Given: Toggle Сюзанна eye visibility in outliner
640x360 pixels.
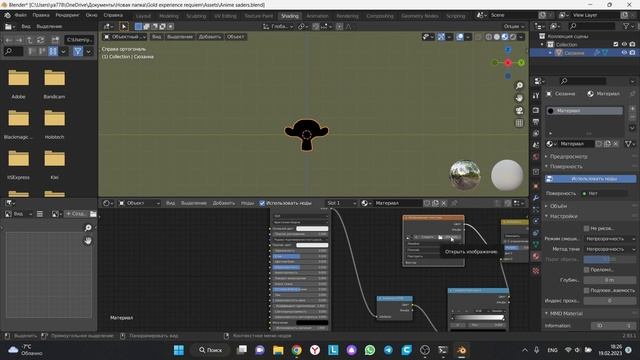Looking at the screenshot, I should [624, 53].
